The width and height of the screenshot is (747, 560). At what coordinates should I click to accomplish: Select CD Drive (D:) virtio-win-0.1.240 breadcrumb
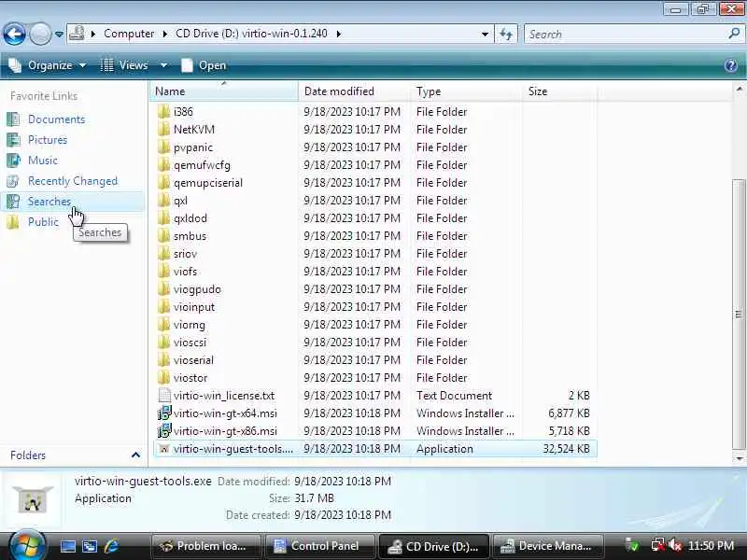pyautogui.click(x=251, y=34)
